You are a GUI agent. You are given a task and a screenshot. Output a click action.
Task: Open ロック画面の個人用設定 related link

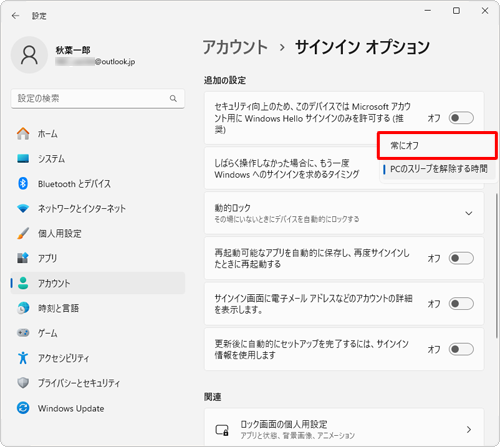(344, 428)
